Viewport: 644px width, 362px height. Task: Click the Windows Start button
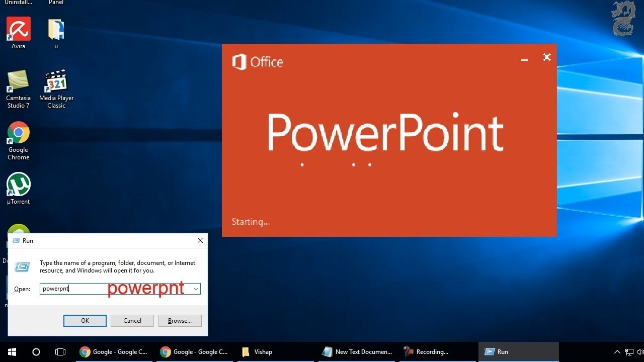[12, 352]
